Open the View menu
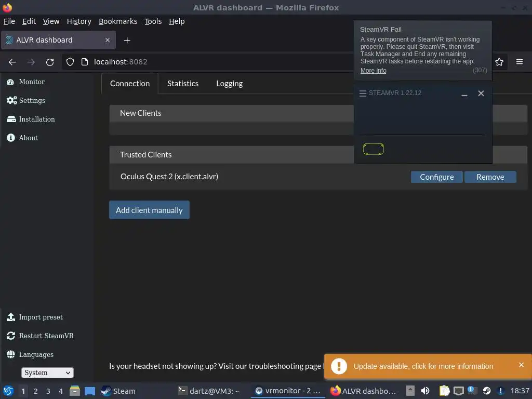Image resolution: width=532 pixels, height=399 pixels. pyautogui.click(x=51, y=21)
